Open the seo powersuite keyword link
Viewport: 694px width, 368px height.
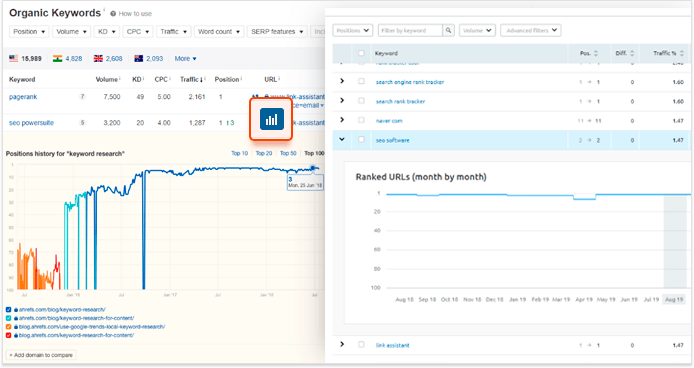pyautogui.click(x=31, y=123)
